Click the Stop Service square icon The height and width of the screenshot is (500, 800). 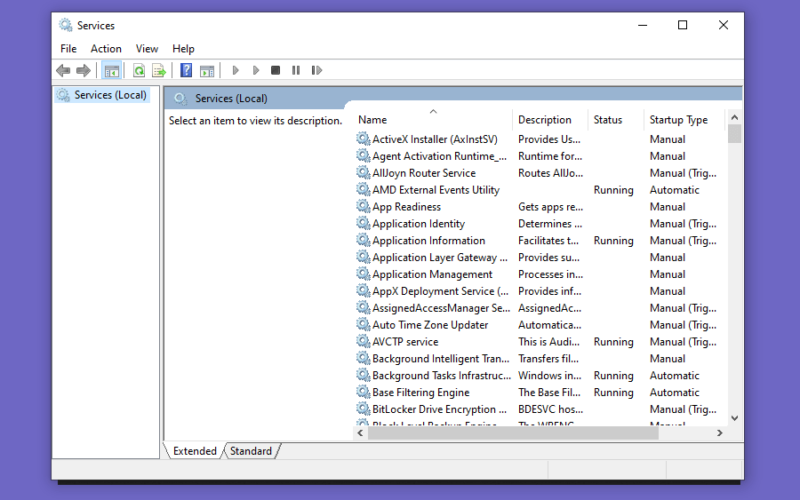276,70
